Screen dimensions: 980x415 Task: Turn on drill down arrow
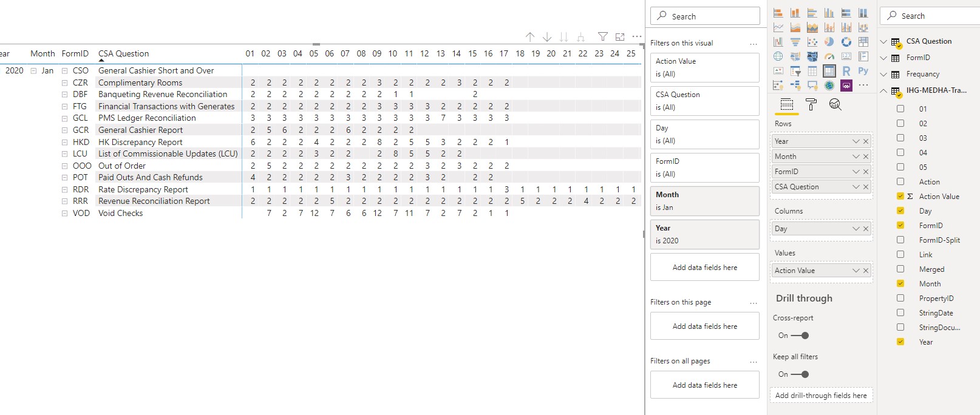click(547, 37)
